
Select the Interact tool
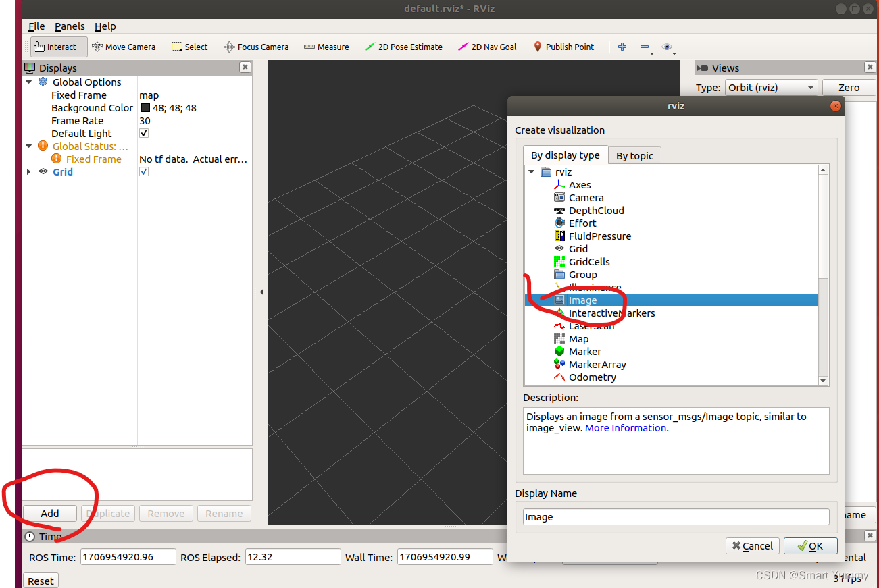(x=57, y=47)
